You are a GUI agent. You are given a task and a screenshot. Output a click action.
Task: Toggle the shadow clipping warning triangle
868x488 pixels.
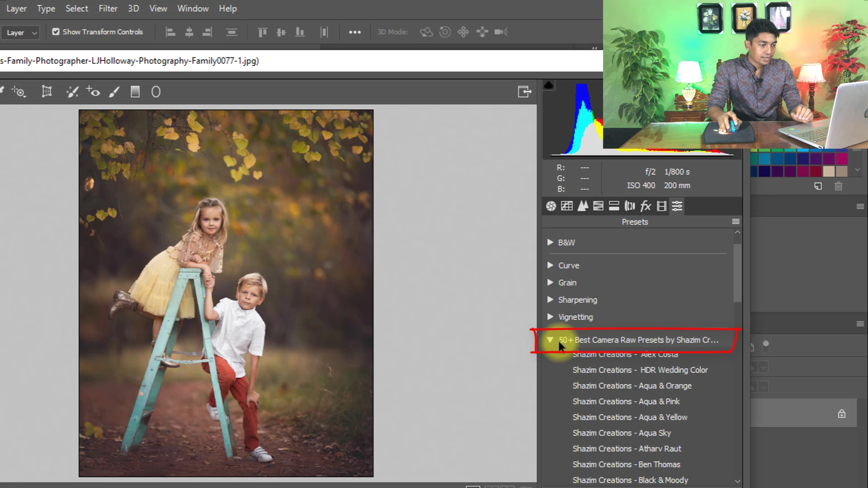[548, 85]
